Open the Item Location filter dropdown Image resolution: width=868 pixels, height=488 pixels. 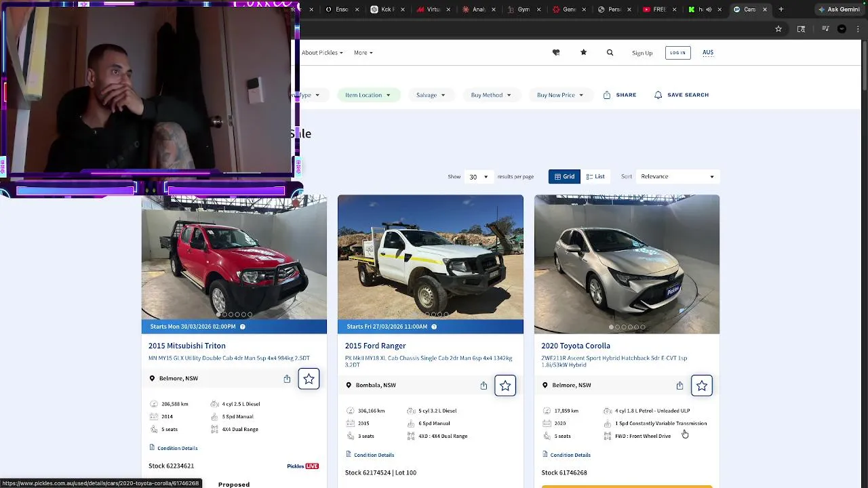pyautogui.click(x=368, y=95)
